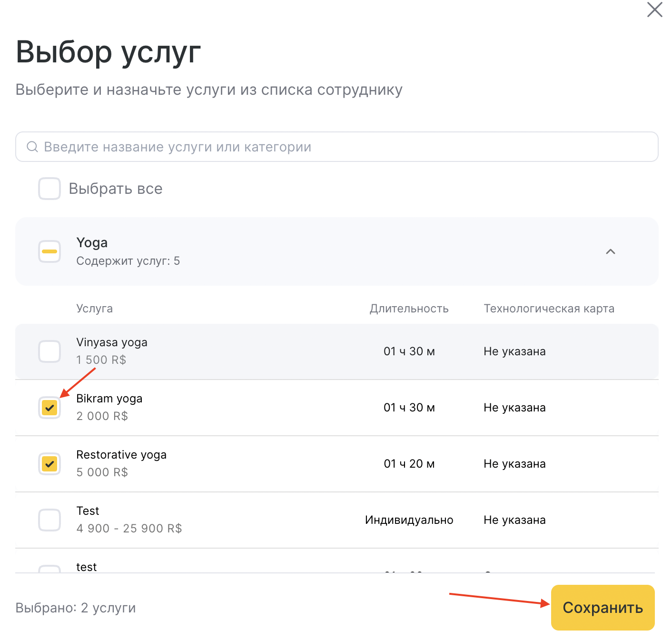Uncheck the Restorative yoga service
The height and width of the screenshot is (641, 672).
point(49,464)
